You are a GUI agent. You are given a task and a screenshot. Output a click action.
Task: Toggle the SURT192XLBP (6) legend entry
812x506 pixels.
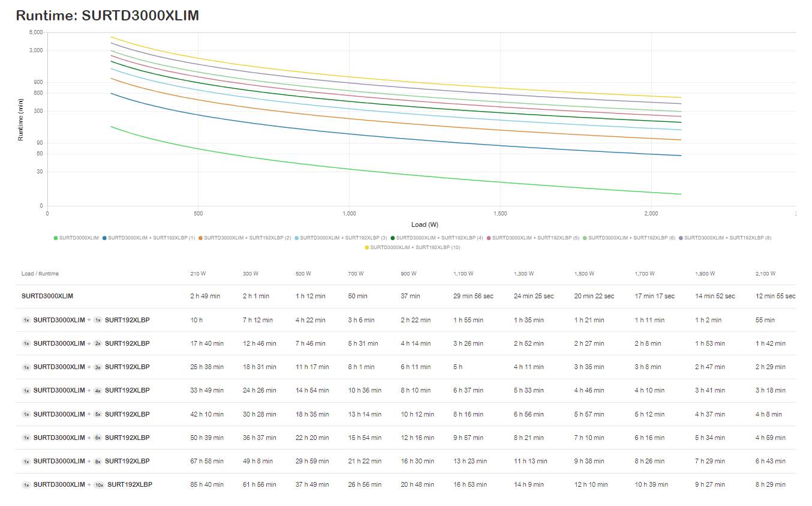tap(629, 238)
